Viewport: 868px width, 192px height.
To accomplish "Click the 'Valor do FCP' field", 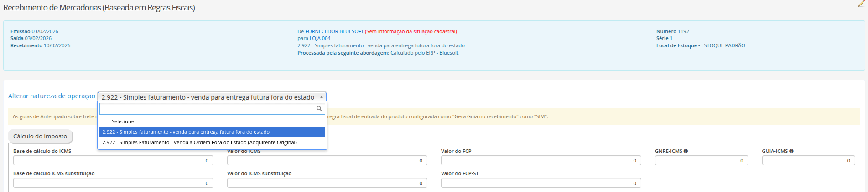I will pos(541,160).
